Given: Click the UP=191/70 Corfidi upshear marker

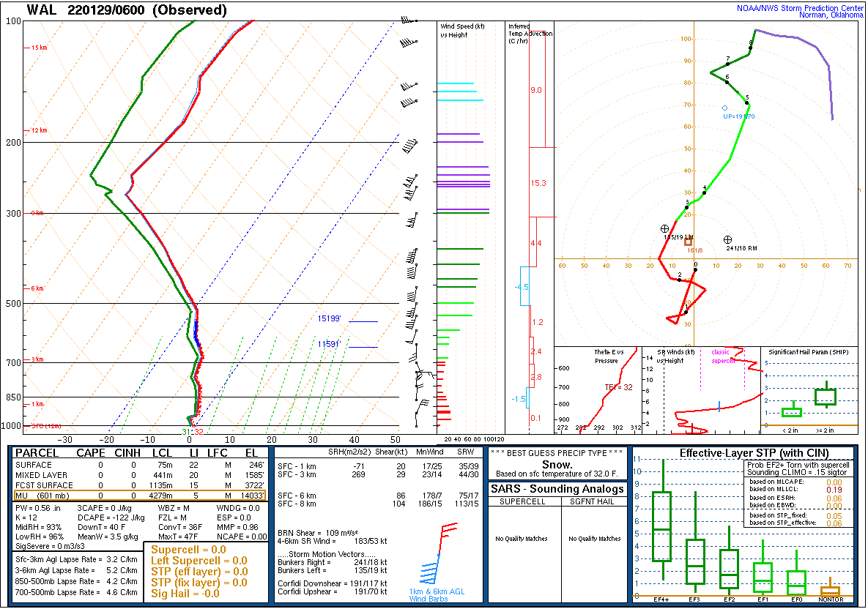Looking at the screenshot, I should [724, 108].
